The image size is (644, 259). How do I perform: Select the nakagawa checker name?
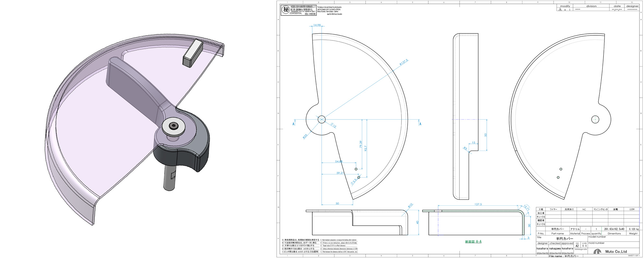click(x=555, y=248)
